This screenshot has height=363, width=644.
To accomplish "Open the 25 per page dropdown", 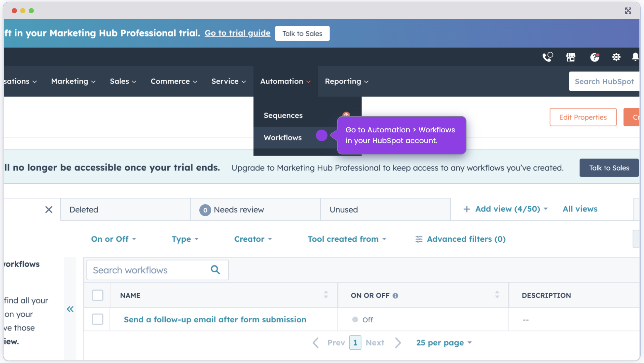I will click(x=443, y=342).
